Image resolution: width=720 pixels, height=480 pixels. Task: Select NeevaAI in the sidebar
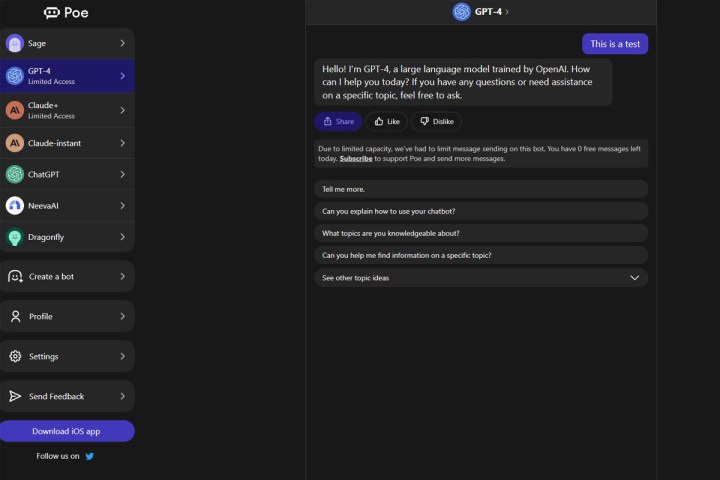pyautogui.click(x=67, y=206)
